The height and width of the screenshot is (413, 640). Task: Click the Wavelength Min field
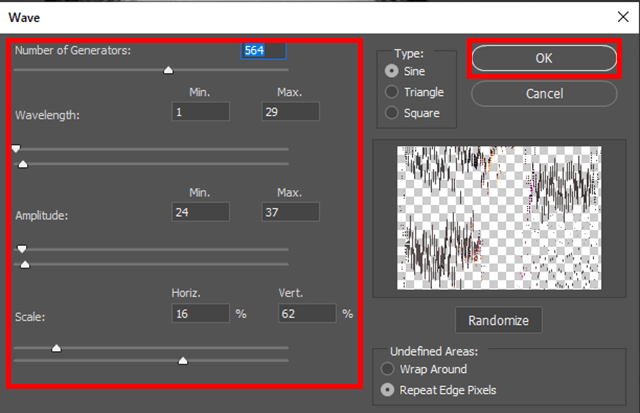click(200, 111)
